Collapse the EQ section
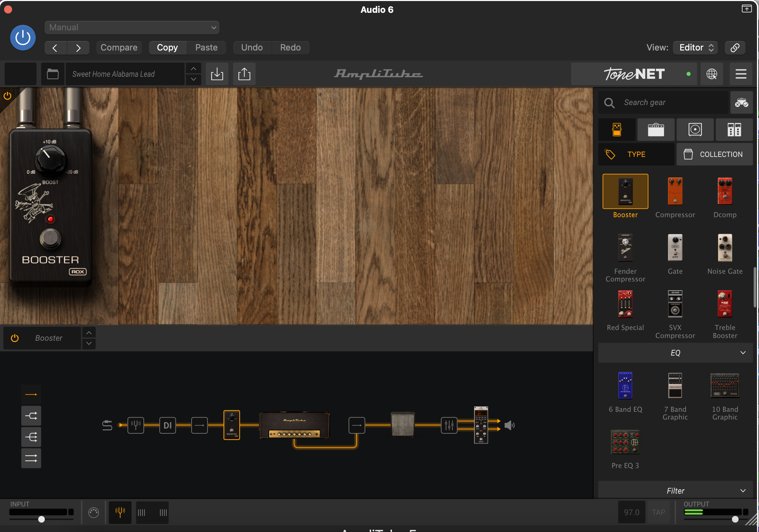The image size is (759, 532). [675, 353]
